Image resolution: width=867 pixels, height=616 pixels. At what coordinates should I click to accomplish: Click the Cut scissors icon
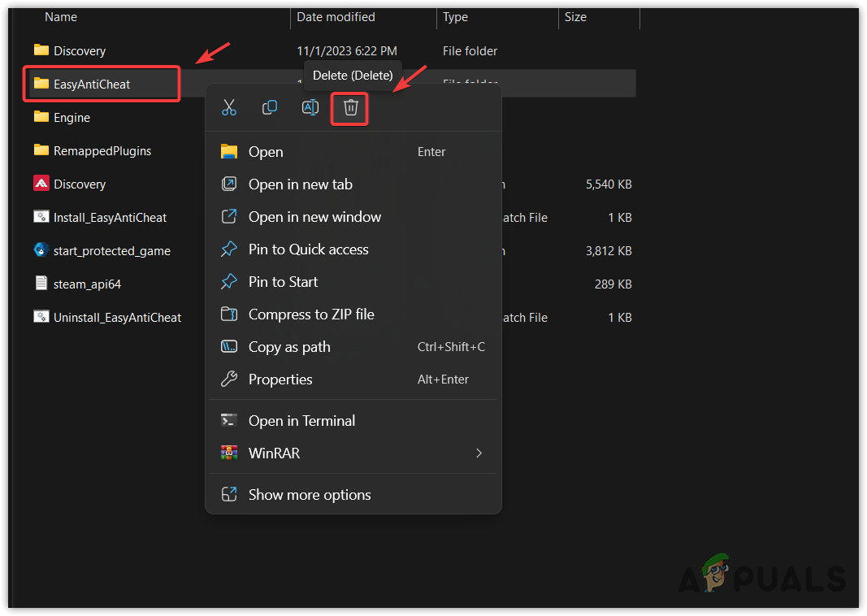[229, 107]
